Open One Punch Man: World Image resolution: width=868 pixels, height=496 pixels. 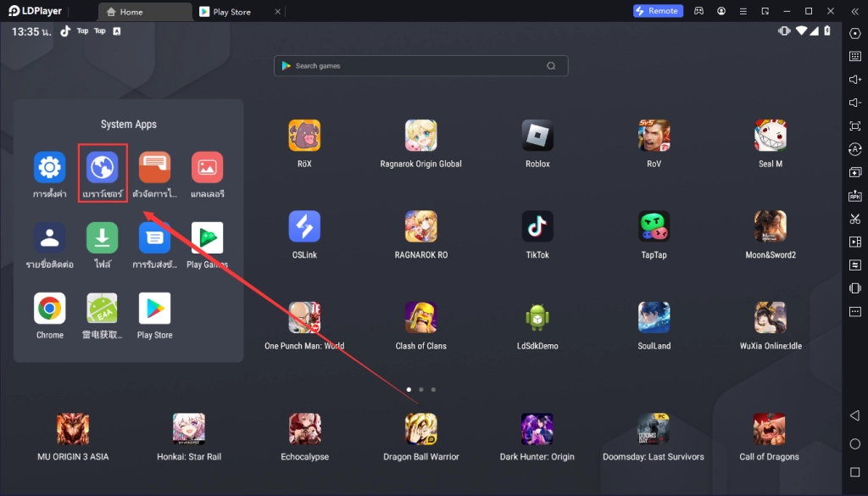(x=304, y=318)
